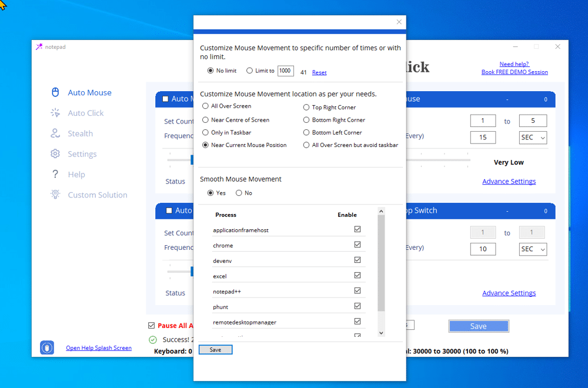Click the Reset link next to Limit to
The height and width of the screenshot is (388, 588).
(x=319, y=72)
